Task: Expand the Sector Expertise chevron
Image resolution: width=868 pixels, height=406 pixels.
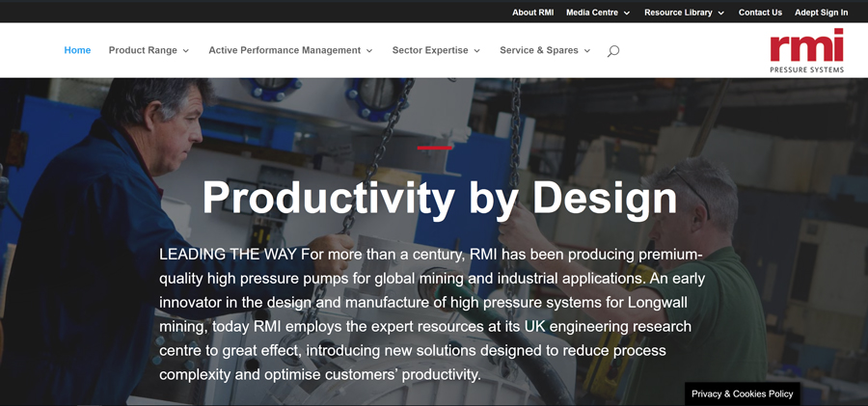Action: 476,51
